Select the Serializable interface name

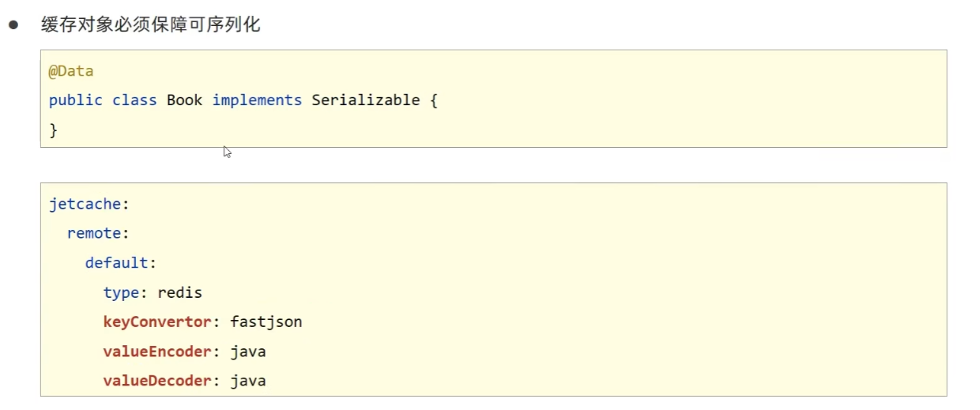366,100
